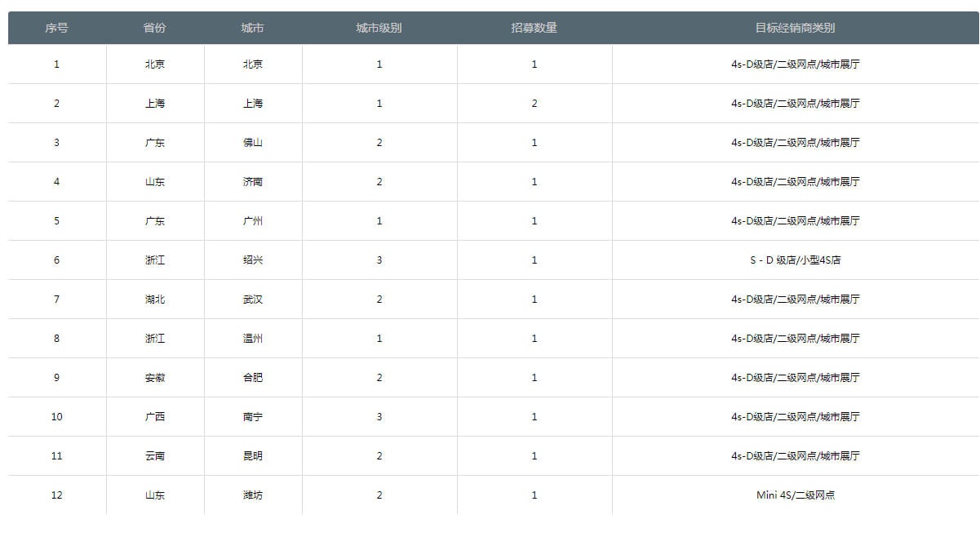Click the 济南 city cell
980x537 pixels.
click(x=252, y=182)
